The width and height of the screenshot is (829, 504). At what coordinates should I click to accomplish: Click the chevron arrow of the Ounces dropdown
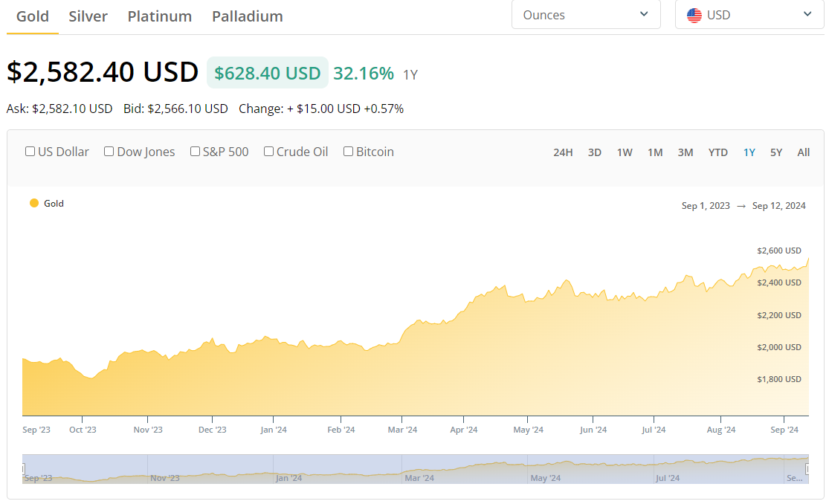tap(644, 14)
